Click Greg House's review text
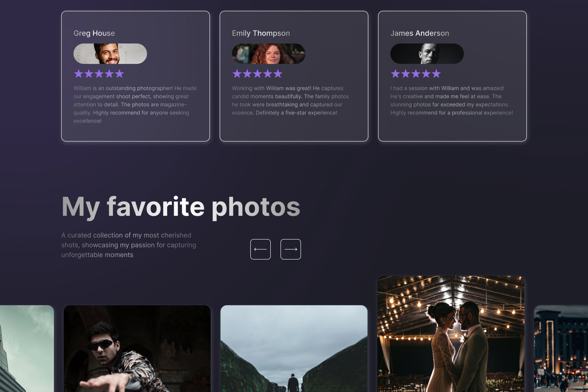 coord(135,104)
